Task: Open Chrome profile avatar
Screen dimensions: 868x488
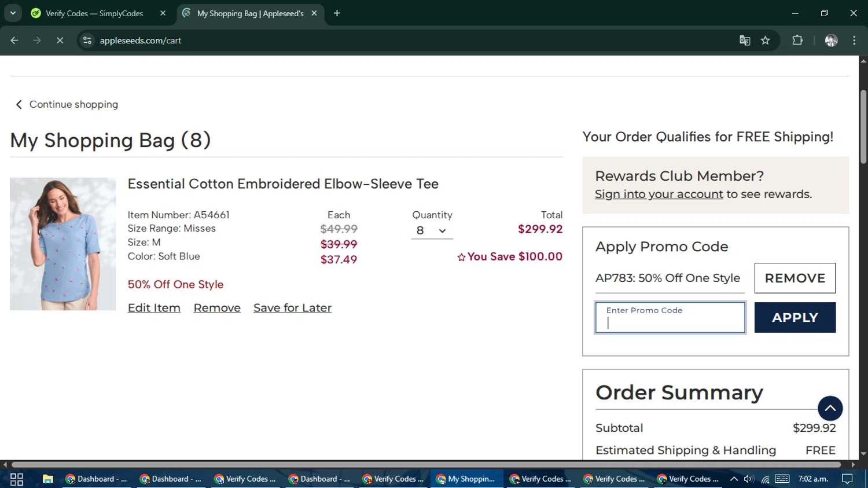Action: [x=831, y=41]
